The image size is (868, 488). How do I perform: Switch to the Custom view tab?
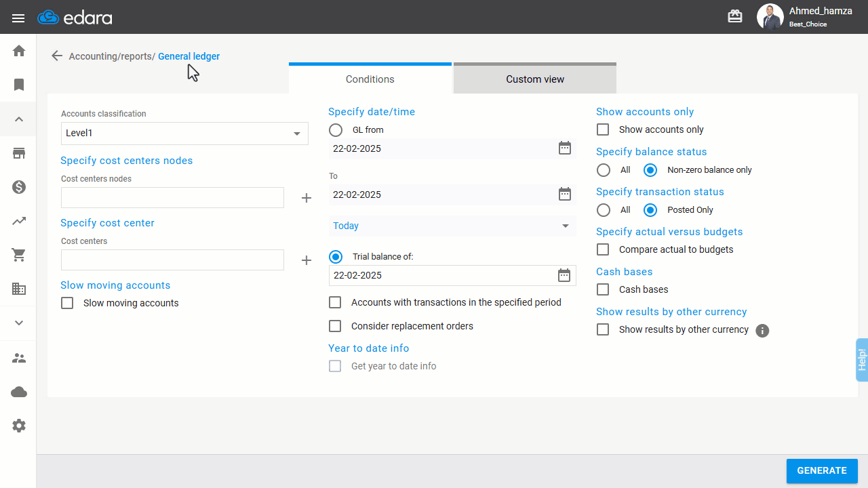click(535, 79)
